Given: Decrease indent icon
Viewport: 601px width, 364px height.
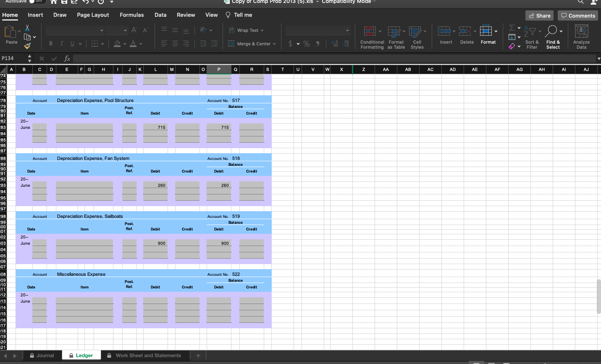Looking at the screenshot, I should (x=203, y=44).
